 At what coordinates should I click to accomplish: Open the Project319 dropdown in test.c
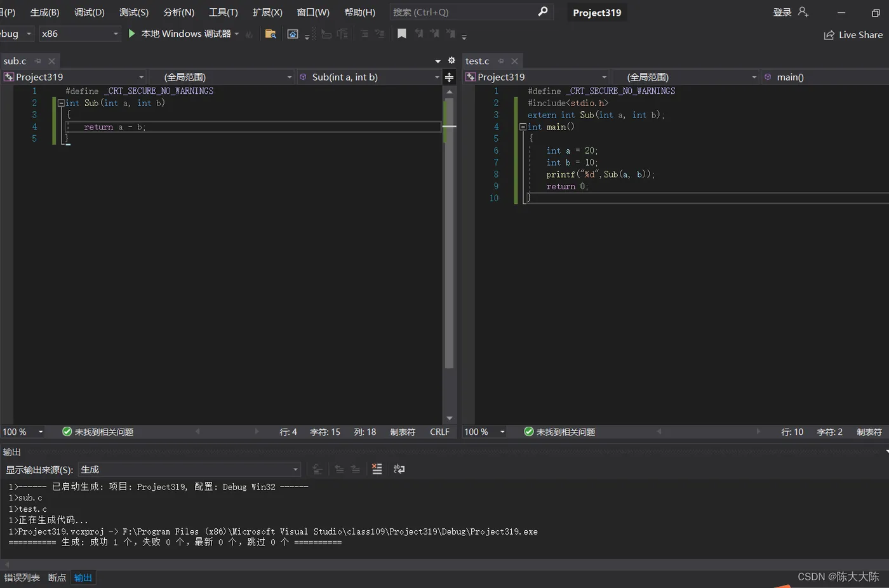point(536,77)
